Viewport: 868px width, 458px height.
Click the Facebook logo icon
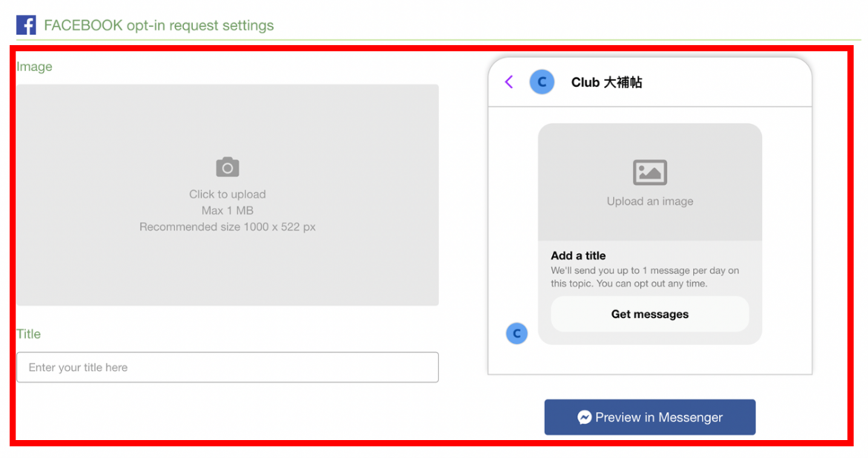point(27,24)
